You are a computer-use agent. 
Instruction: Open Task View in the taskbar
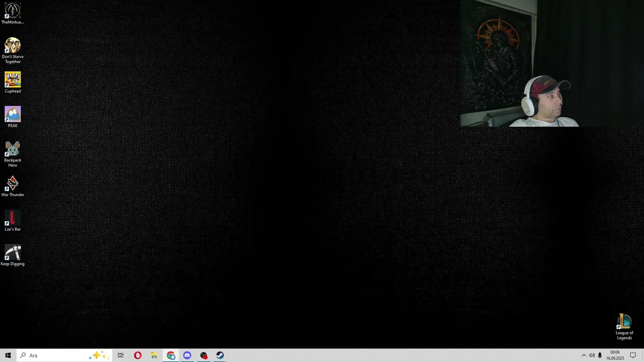pos(121,355)
